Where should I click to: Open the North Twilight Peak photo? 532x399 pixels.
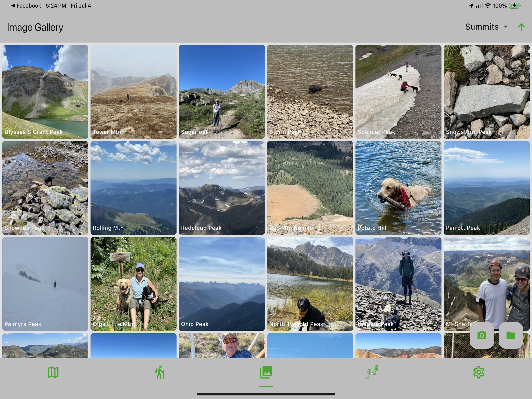coord(310,284)
